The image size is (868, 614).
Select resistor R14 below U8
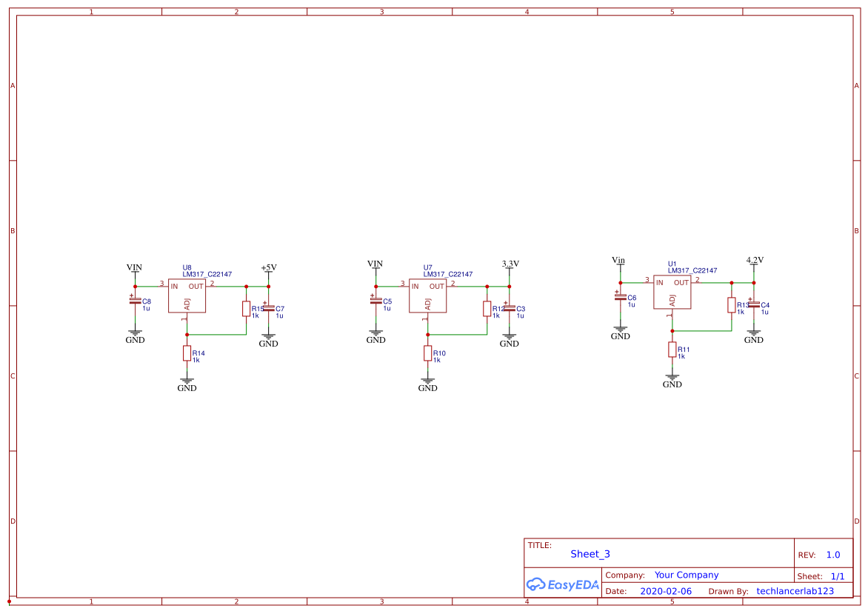tap(187, 353)
